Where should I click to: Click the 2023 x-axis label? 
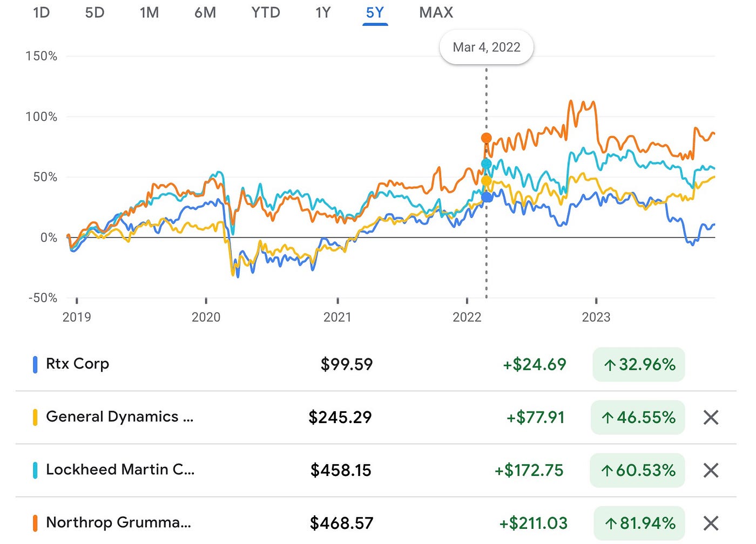point(596,317)
